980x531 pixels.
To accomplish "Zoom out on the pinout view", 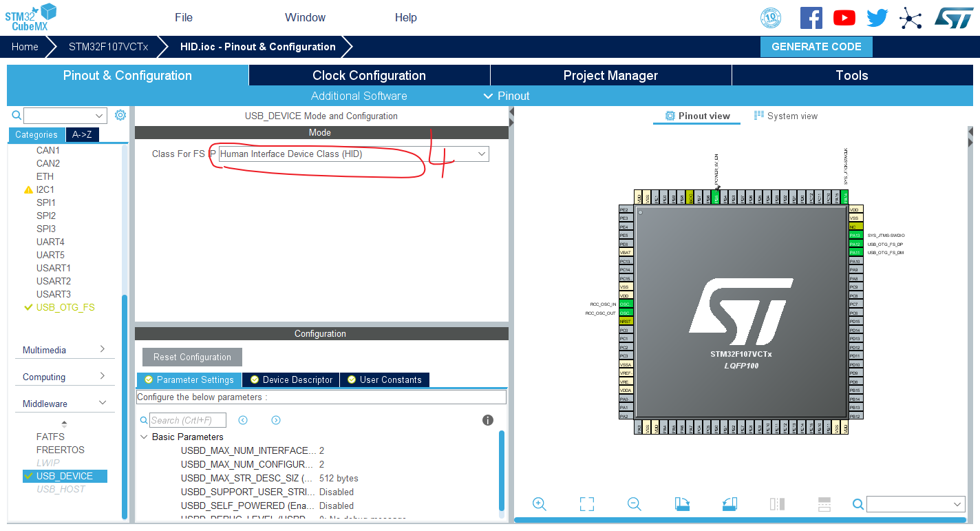I will coord(634,504).
